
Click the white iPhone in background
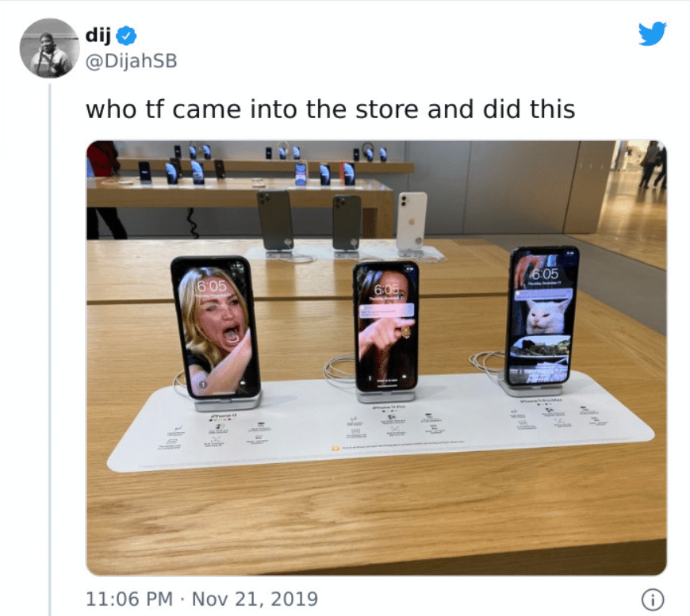pyautogui.click(x=412, y=221)
